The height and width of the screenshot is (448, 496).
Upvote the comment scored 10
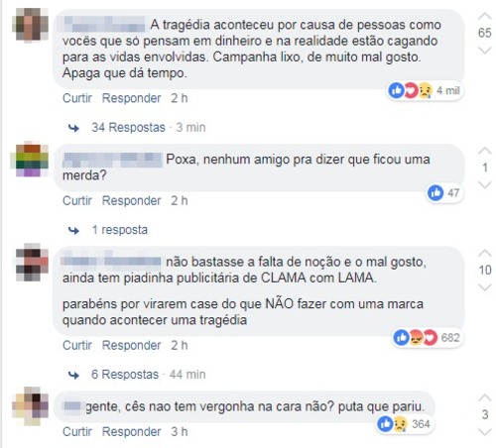pyautogui.click(x=485, y=254)
